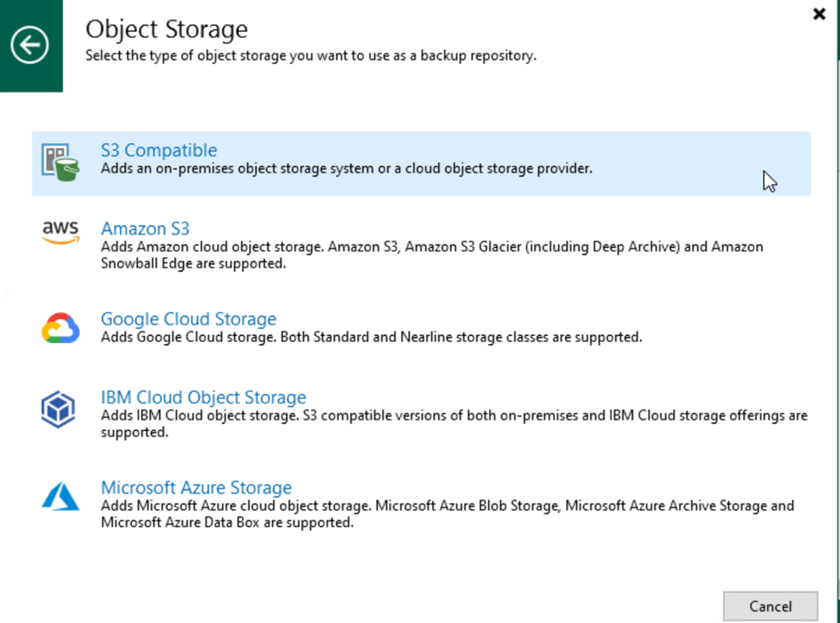Click the IBM Cloud storage offerings description

click(x=454, y=424)
